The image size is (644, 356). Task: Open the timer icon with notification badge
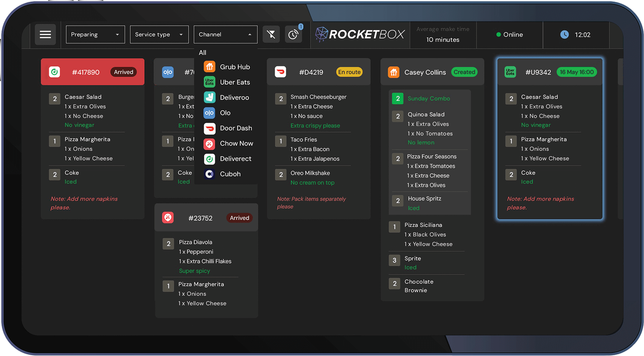coord(293,34)
